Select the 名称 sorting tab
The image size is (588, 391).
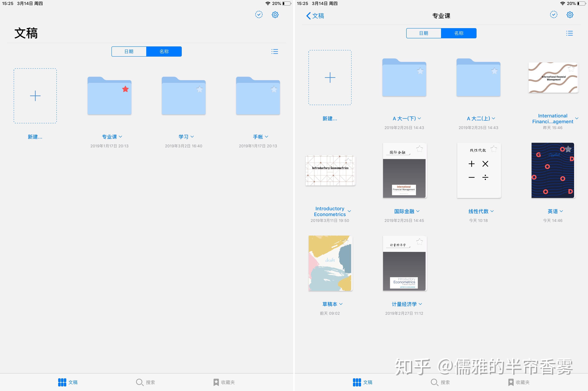[x=459, y=33]
